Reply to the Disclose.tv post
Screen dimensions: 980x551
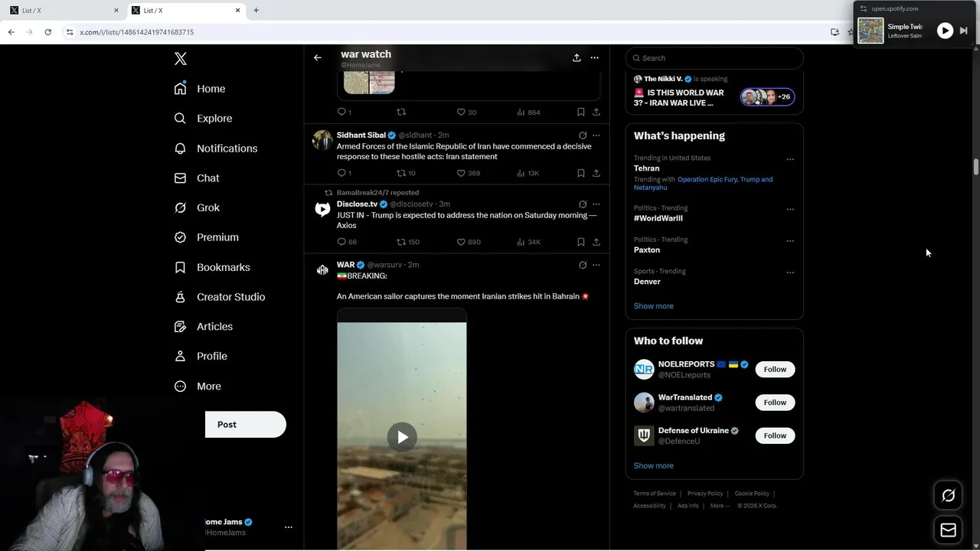347,242
